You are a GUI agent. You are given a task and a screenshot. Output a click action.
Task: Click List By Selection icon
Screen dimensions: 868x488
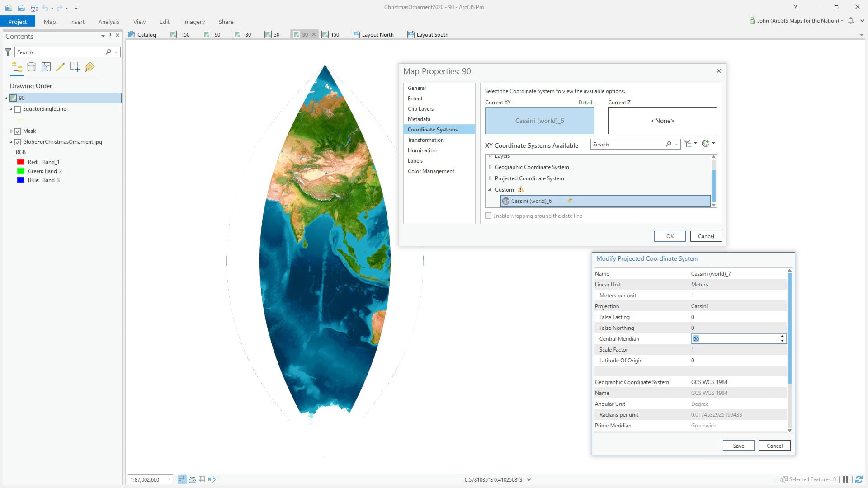click(46, 67)
